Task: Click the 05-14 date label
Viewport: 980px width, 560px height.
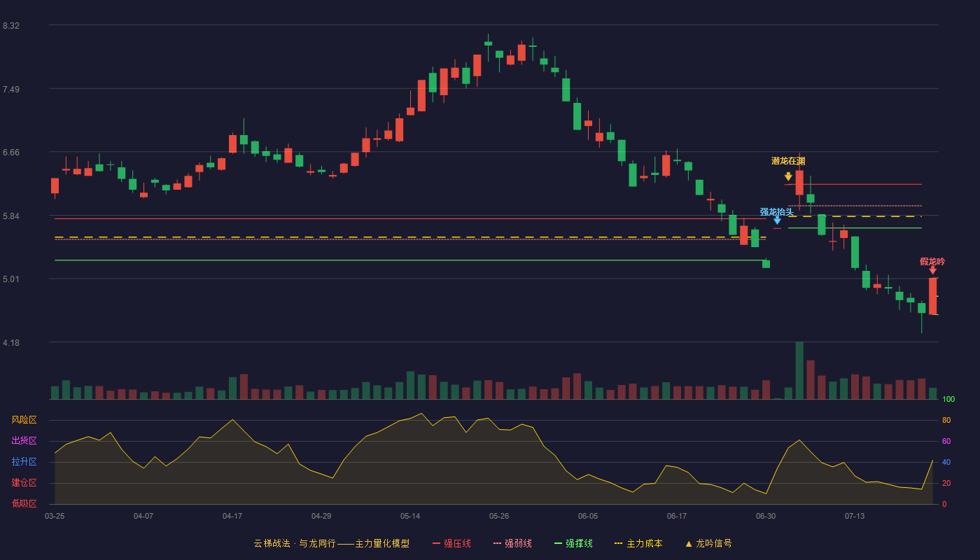Action: tap(410, 516)
